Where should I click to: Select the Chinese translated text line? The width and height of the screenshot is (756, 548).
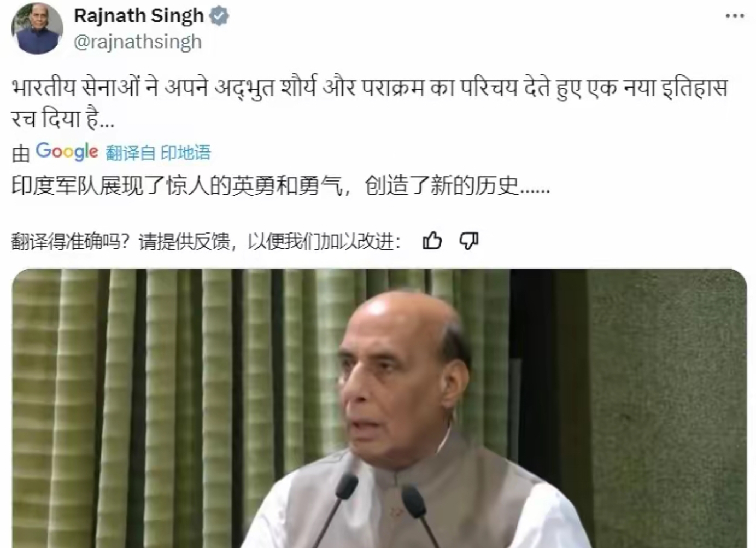280,186
